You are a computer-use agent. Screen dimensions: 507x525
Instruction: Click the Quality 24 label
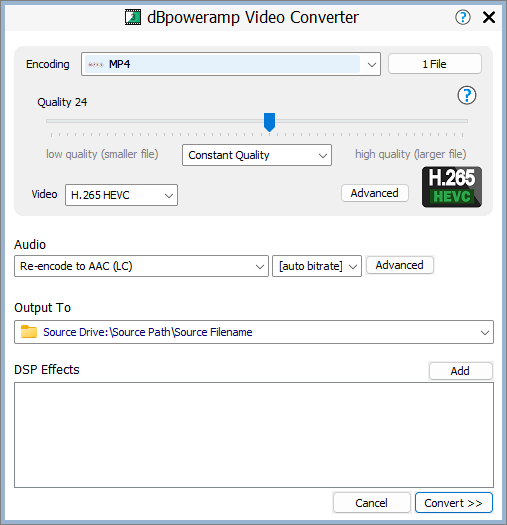point(62,102)
